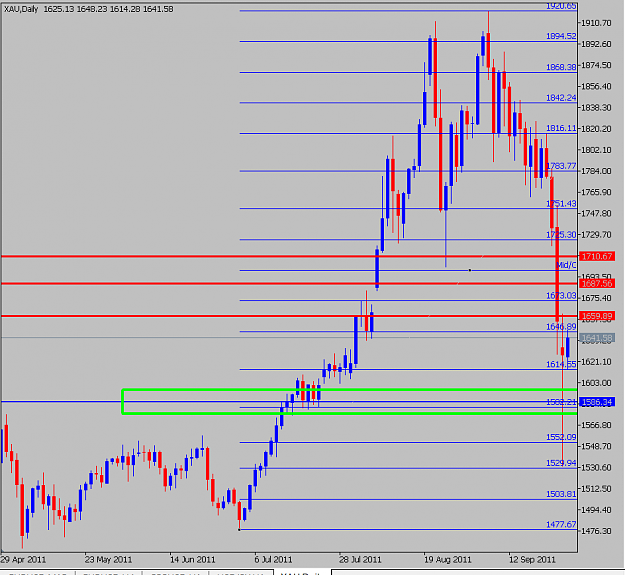Image resolution: width=625 pixels, height=575 pixels.
Task: Click the 1783.77 level label
Action: pos(561,166)
